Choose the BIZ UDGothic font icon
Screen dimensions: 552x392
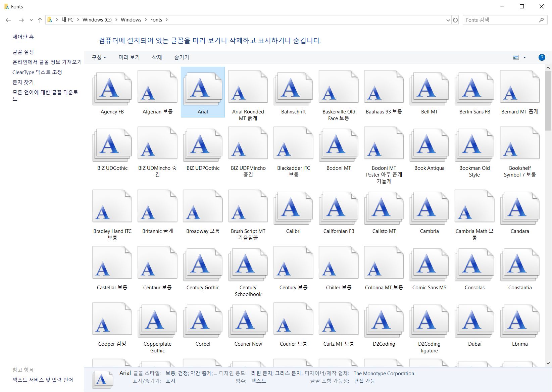pos(112,144)
